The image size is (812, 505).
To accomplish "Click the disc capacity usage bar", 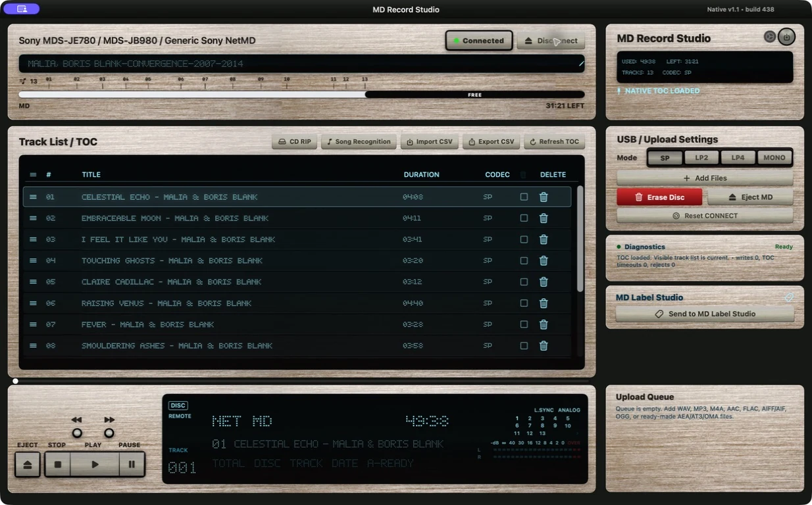I will 301,95.
